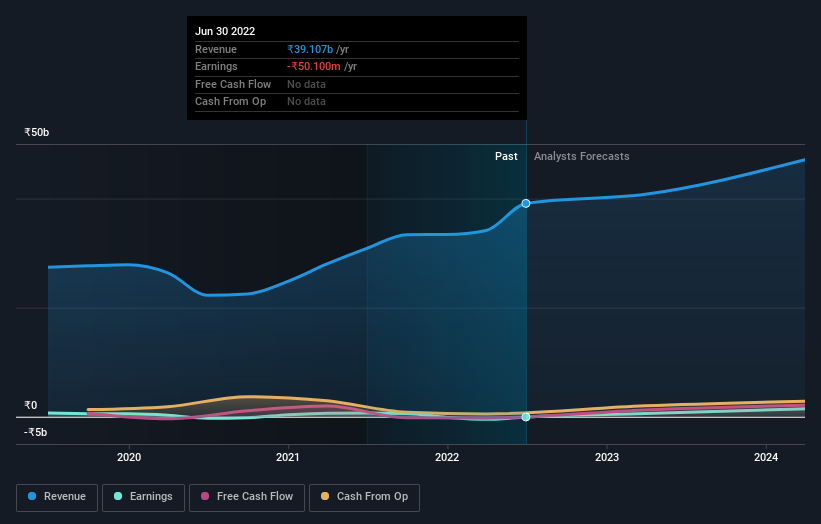Click the blue Revenue legend dot
Image resolution: width=821 pixels, height=524 pixels.
tap(32, 496)
